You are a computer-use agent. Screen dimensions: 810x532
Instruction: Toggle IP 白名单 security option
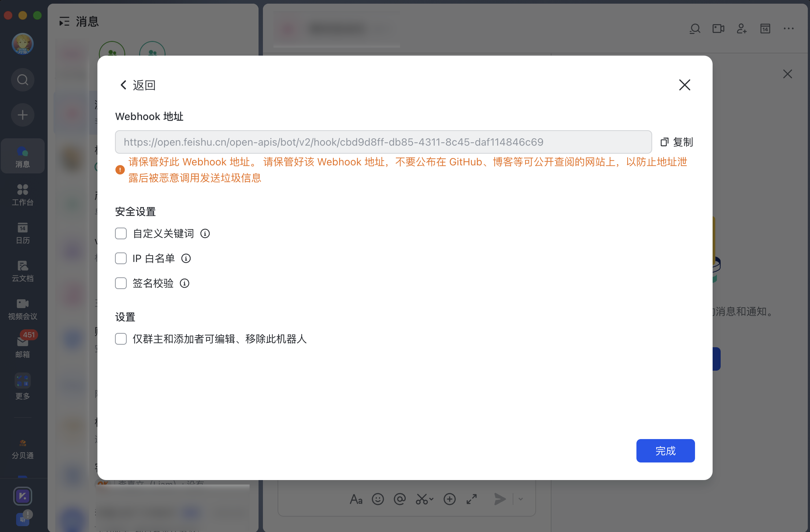pos(120,258)
